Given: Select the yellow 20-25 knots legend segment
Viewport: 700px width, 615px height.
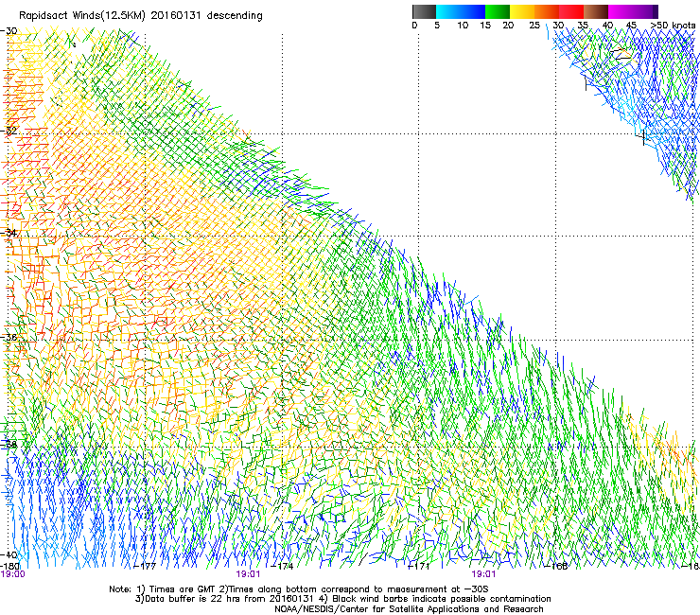Looking at the screenshot, I should point(522,11).
